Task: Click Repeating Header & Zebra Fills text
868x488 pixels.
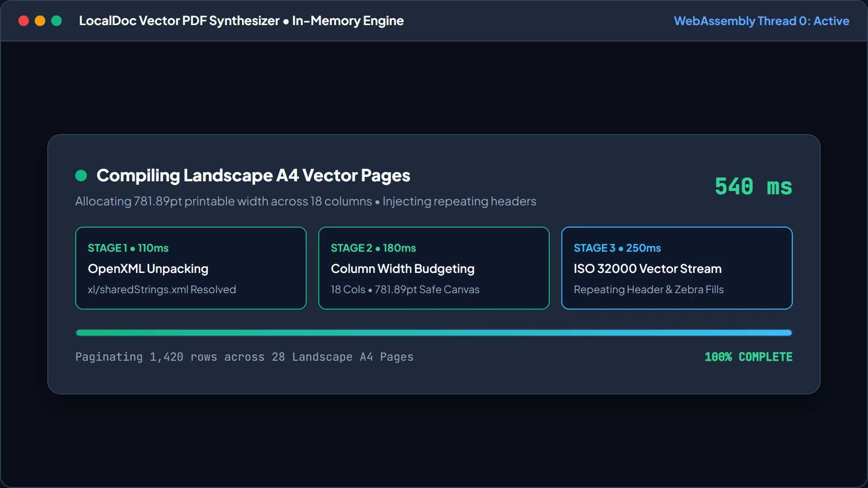Action: (x=649, y=289)
